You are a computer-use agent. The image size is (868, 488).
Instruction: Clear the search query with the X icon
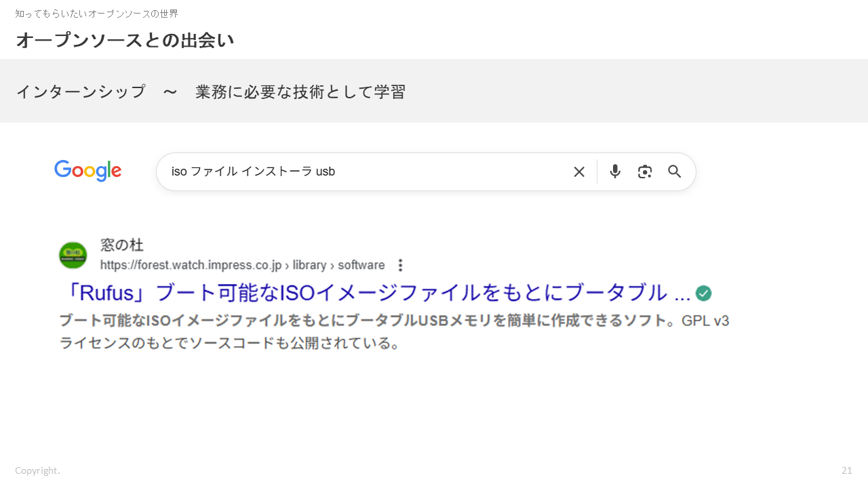pyautogui.click(x=578, y=172)
